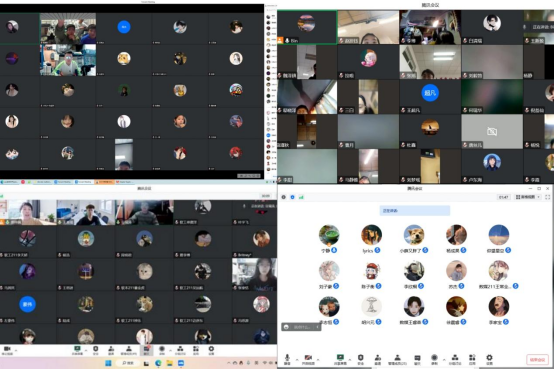This screenshot has width=554, height=369.
Task: Open the grid view layout dropdown
Action: click(528, 197)
